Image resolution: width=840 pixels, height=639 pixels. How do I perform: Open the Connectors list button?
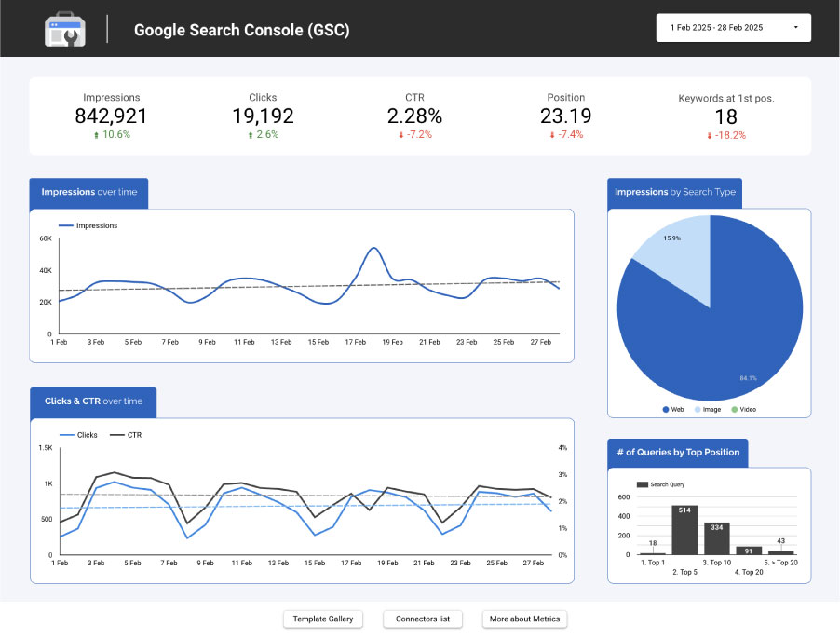423,619
